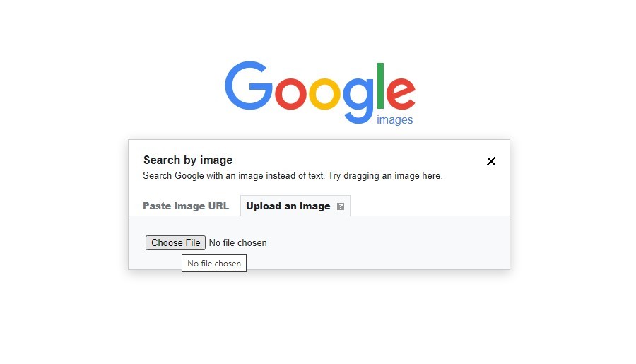Select the Upload an image tab
The height and width of the screenshot is (364, 636).
click(x=295, y=206)
